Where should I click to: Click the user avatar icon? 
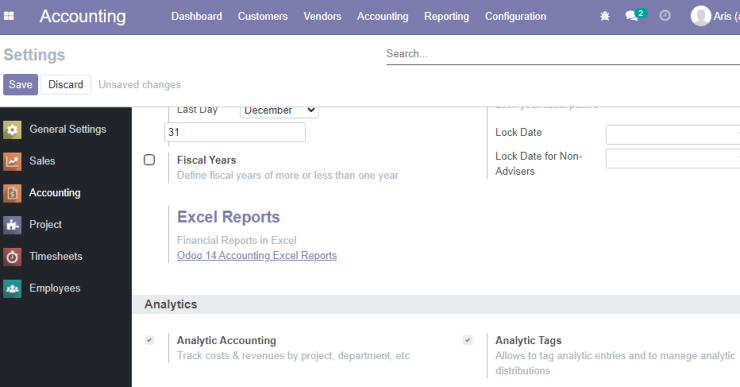point(701,16)
